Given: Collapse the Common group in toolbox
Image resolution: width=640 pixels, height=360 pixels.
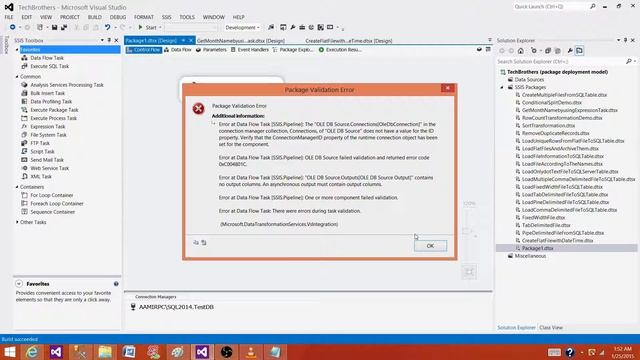Looking at the screenshot, I should 17,76.
